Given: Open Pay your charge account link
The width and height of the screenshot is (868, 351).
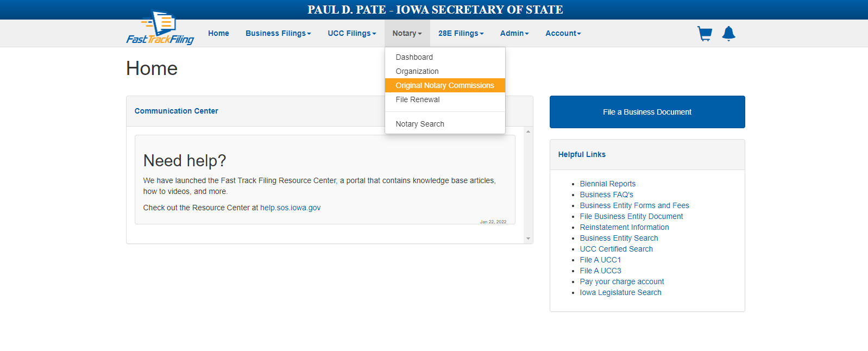Looking at the screenshot, I should click(621, 281).
